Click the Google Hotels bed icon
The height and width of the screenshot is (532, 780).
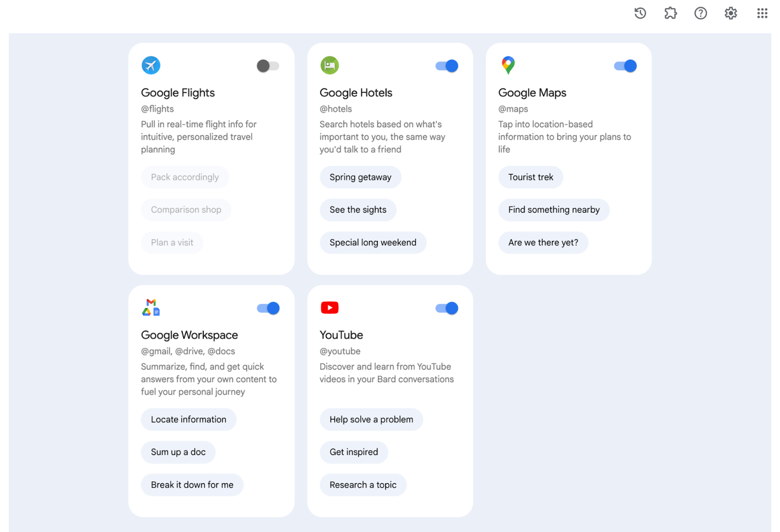point(330,65)
